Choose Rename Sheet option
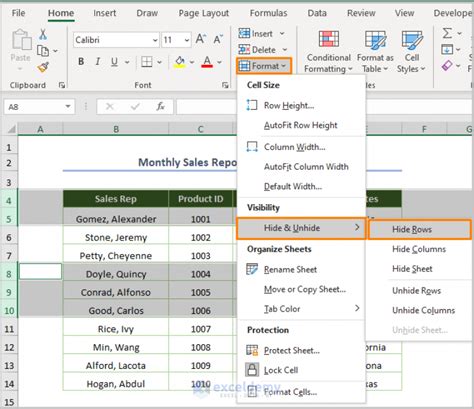Image resolution: width=474 pixels, height=409 pixels. coord(301,269)
